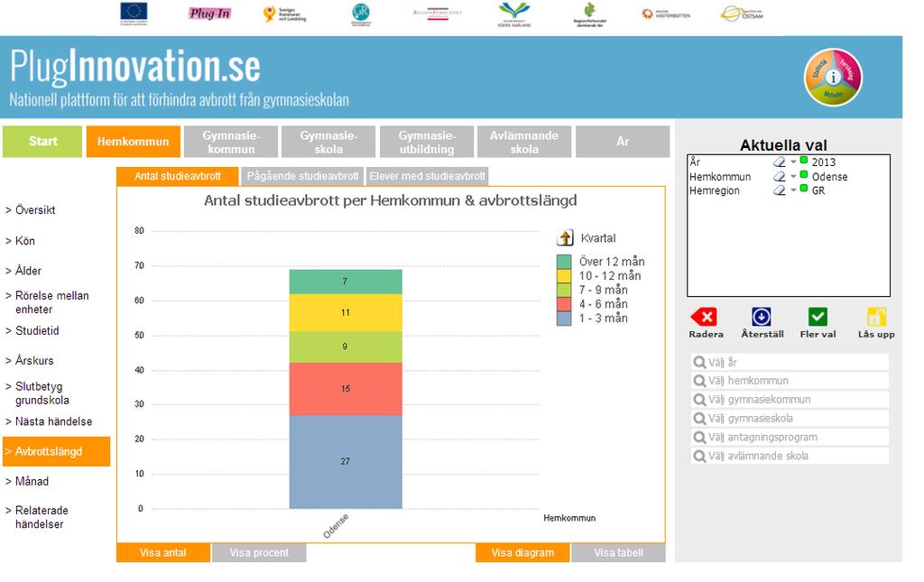Viewport: 924px width, 582px height.
Task: Click the 10 - 12 mån legend swatch
Action: point(564,276)
